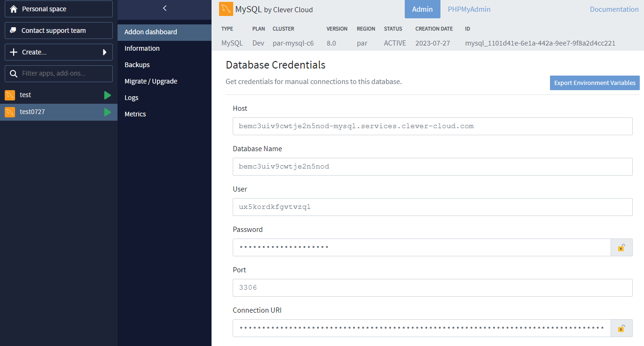The width and height of the screenshot is (644, 346).
Task: Click the Dev plan value
Action: coord(258,43)
